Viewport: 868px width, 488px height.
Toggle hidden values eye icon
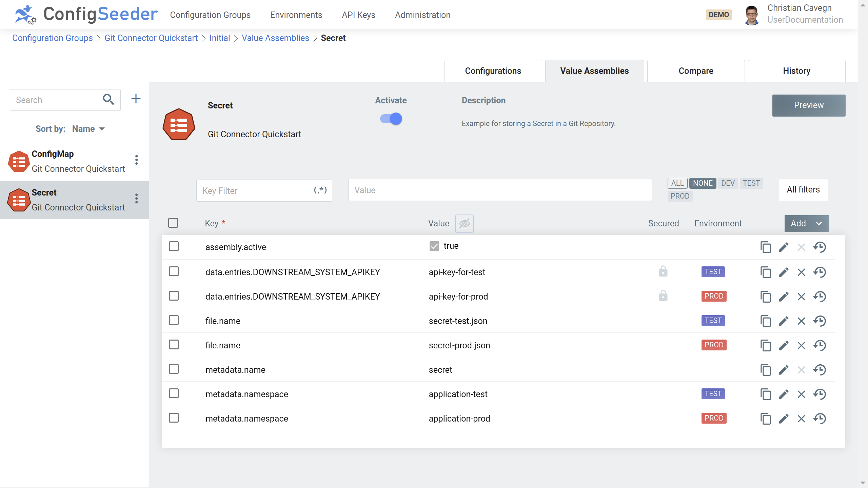[x=464, y=223]
